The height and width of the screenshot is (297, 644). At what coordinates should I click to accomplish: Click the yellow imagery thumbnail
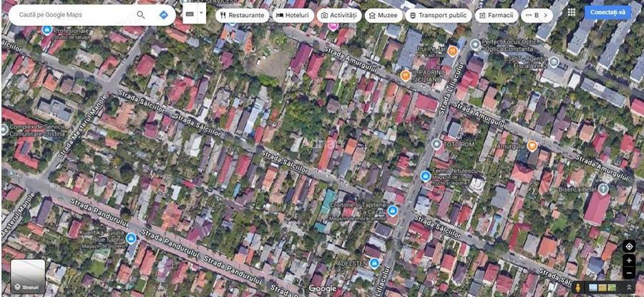tap(602, 288)
